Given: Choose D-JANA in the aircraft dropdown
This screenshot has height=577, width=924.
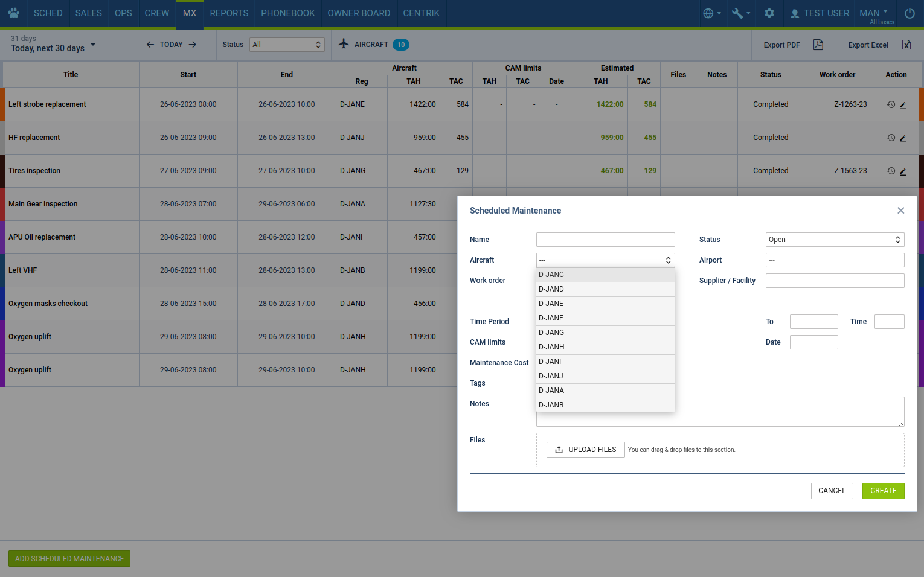Looking at the screenshot, I should [x=605, y=391].
